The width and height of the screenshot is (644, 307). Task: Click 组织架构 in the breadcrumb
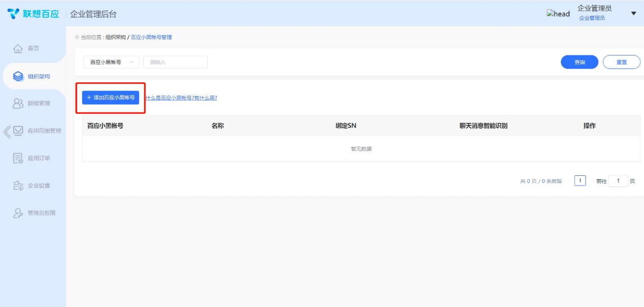coord(115,37)
